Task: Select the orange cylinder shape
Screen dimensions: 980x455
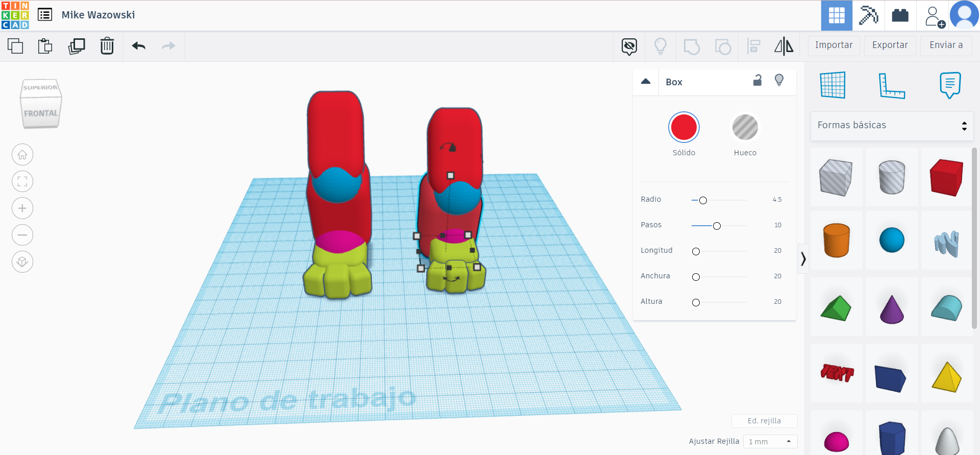Action: 836,240
